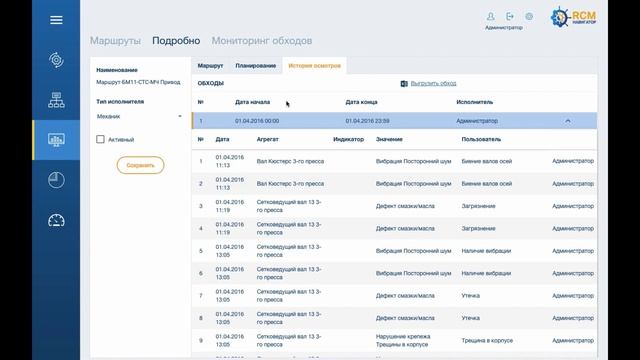This screenshot has width=640, height=360.
Task: Open the pie chart reports icon
Action: [56, 180]
